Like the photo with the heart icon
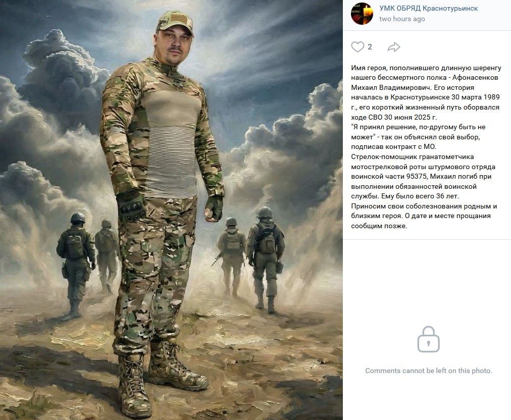This screenshot has width=511, height=420. (357, 47)
